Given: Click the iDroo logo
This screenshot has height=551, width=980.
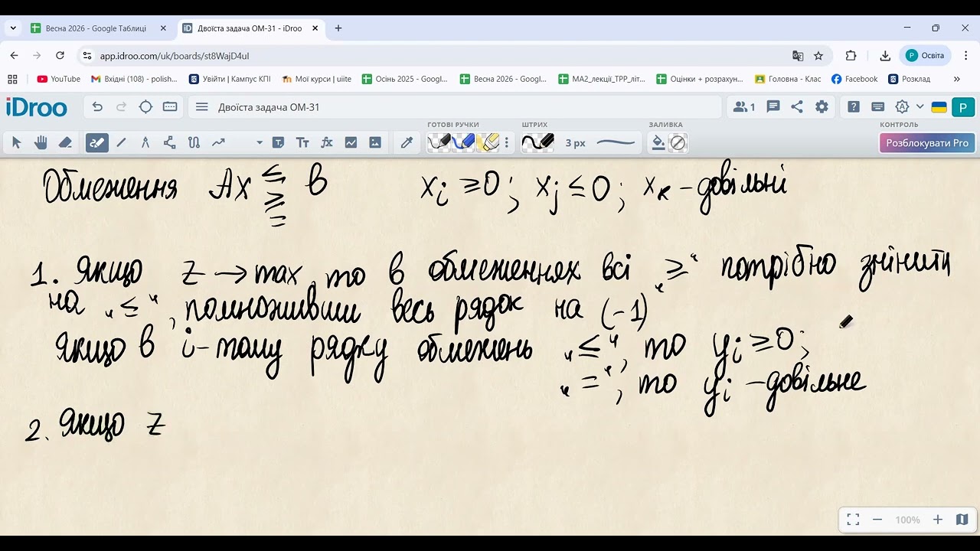Looking at the screenshot, I should 37,107.
